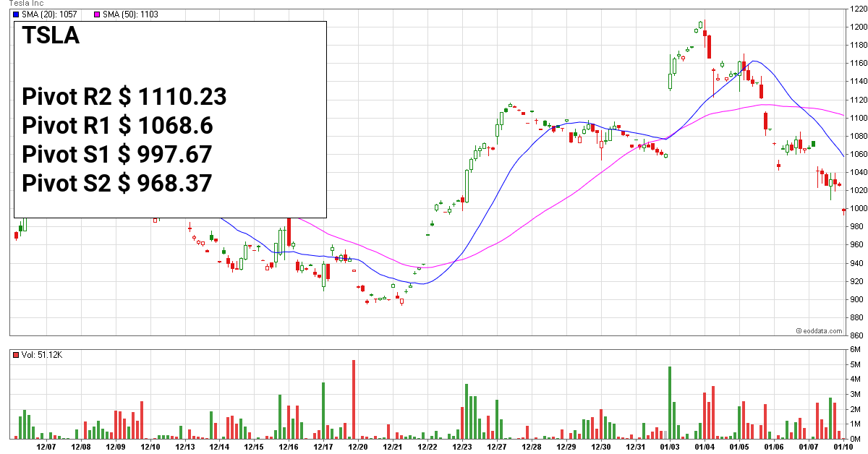868x454 pixels.
Task: Click the tall green volume bar near 12/17
Action: click(323, 411)
